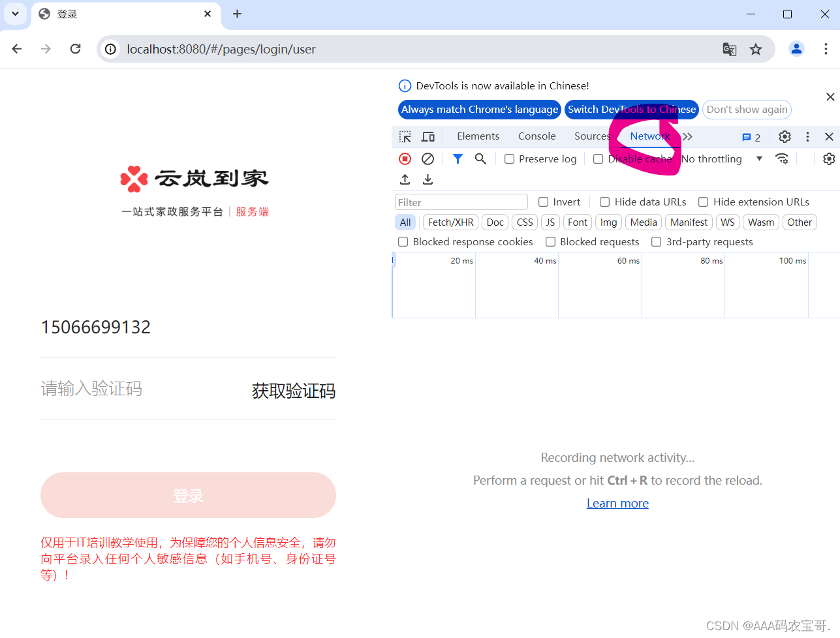Enable Disable cache checkbox
Viewport: 840px width, 638px height.
pos(598,159)
